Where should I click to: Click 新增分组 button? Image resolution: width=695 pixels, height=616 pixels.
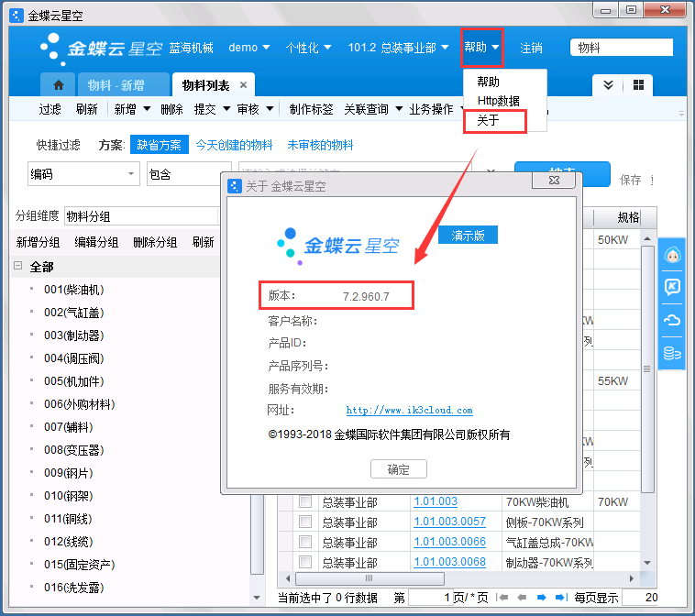(38, 242)
